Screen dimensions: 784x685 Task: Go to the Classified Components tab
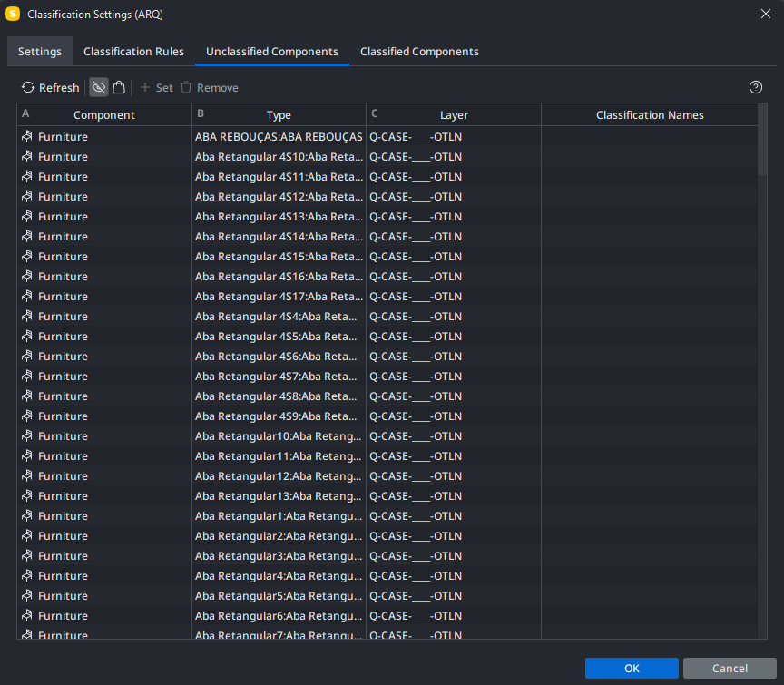(x=419, y=52)
